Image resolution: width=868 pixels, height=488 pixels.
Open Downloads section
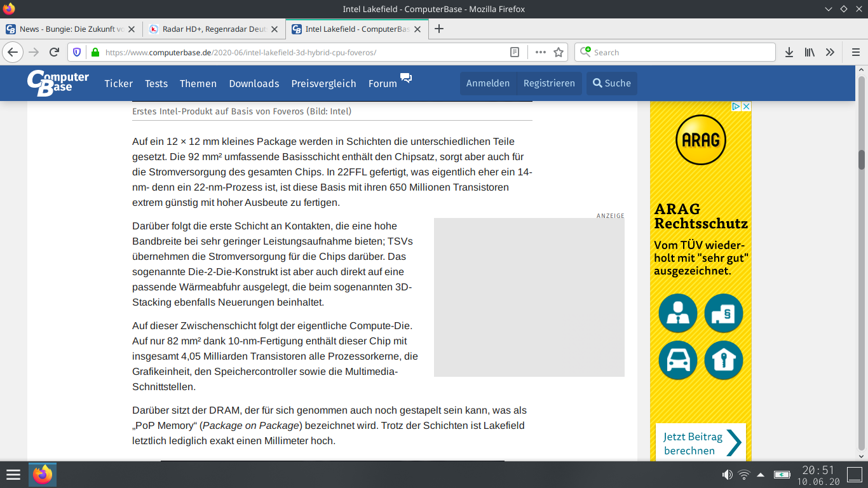[254, 83]
